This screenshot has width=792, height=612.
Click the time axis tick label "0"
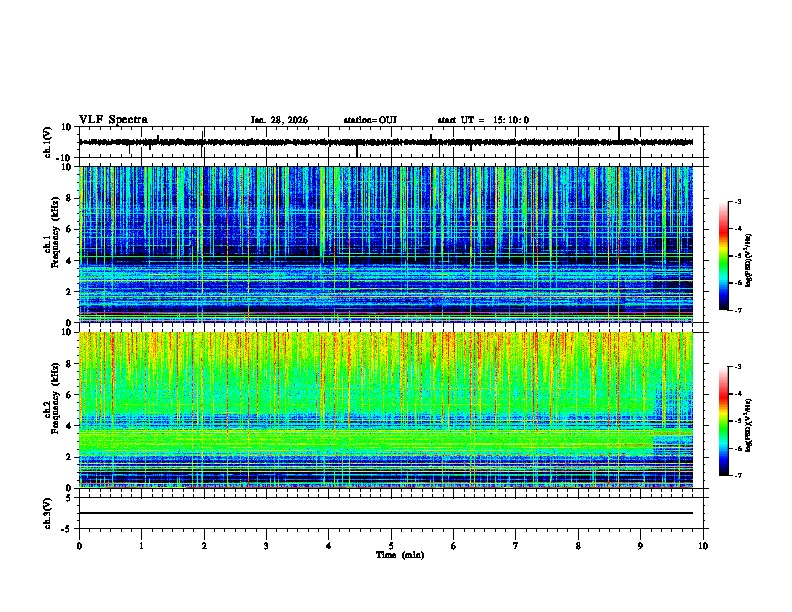click(x=79, y=546)
